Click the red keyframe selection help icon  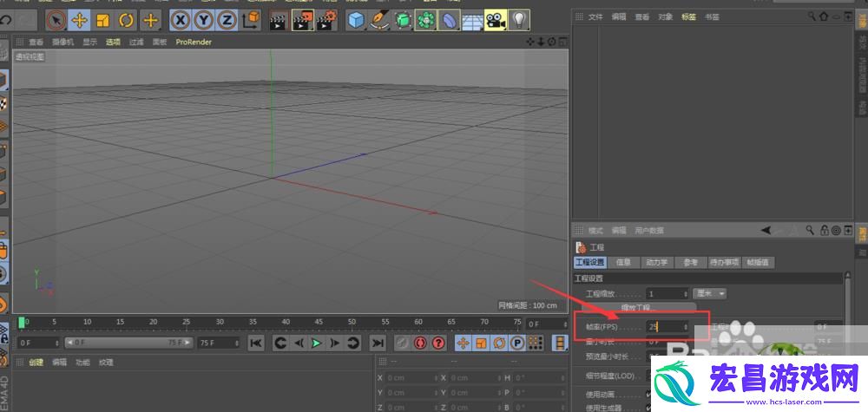pos(438,343)
